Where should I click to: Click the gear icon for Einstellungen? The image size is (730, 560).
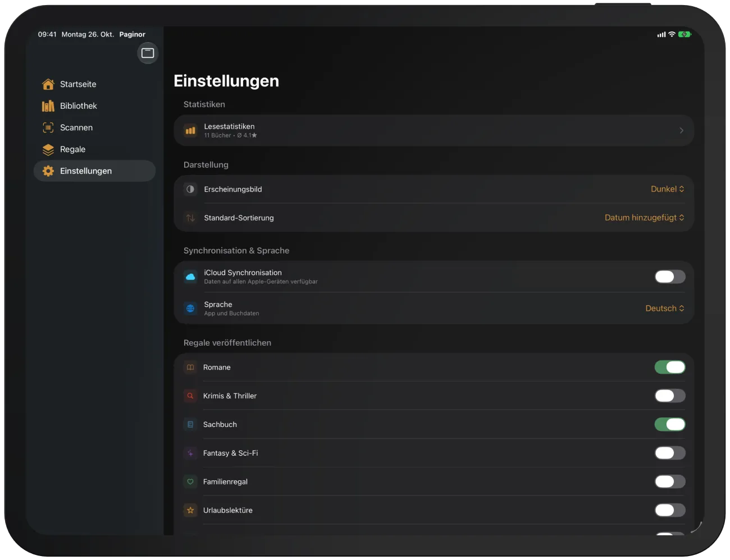48,171
